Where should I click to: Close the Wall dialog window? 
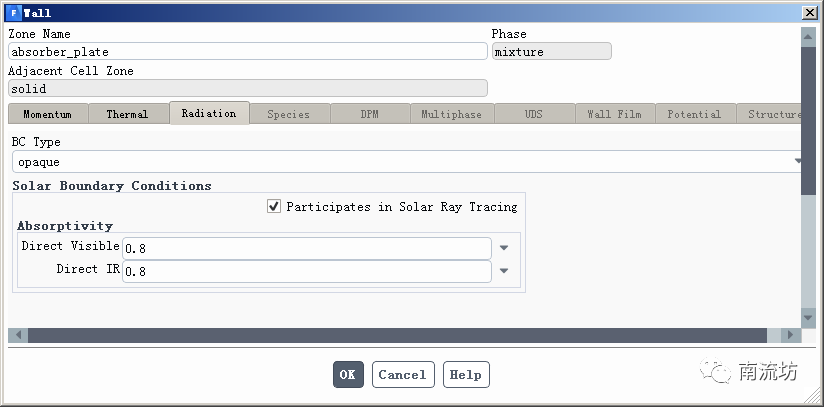(x=808, y=13)
